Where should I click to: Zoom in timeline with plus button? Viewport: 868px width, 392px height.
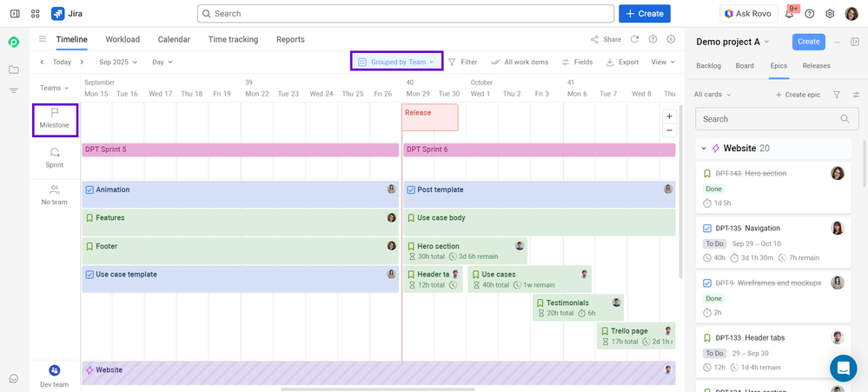pos(669,116)
